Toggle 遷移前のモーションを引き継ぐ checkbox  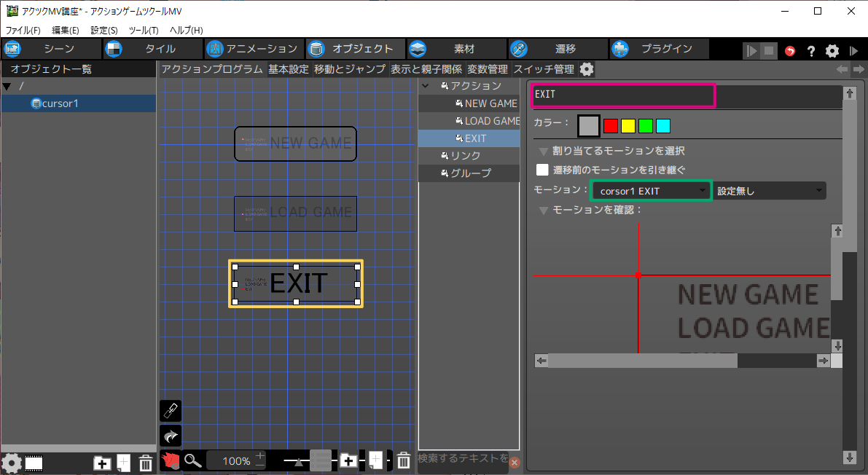coord(542,170)
